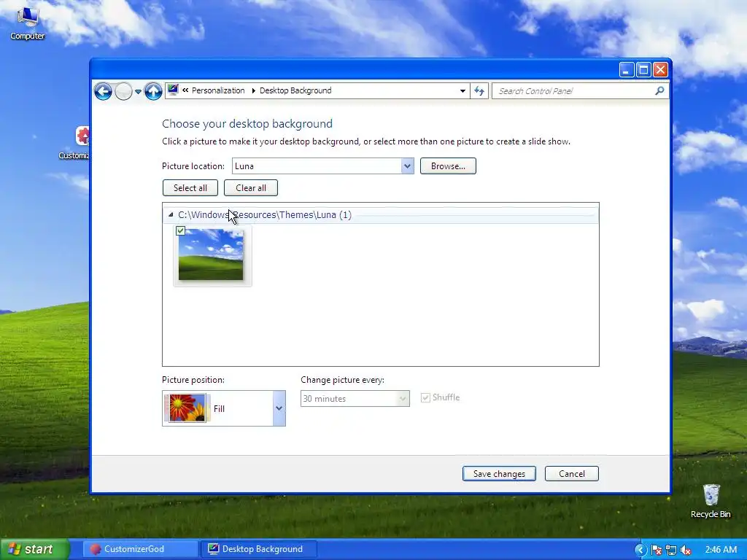Click the 2:46 AM clock
This screenshot has width=747, height=560.
click(x=721, y=550)
